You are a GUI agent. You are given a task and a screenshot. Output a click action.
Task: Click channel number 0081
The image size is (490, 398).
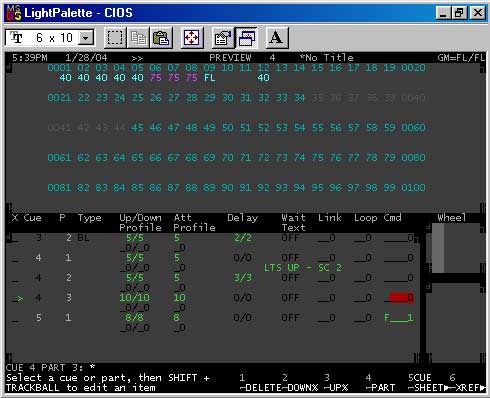click(x=59, y=188)
